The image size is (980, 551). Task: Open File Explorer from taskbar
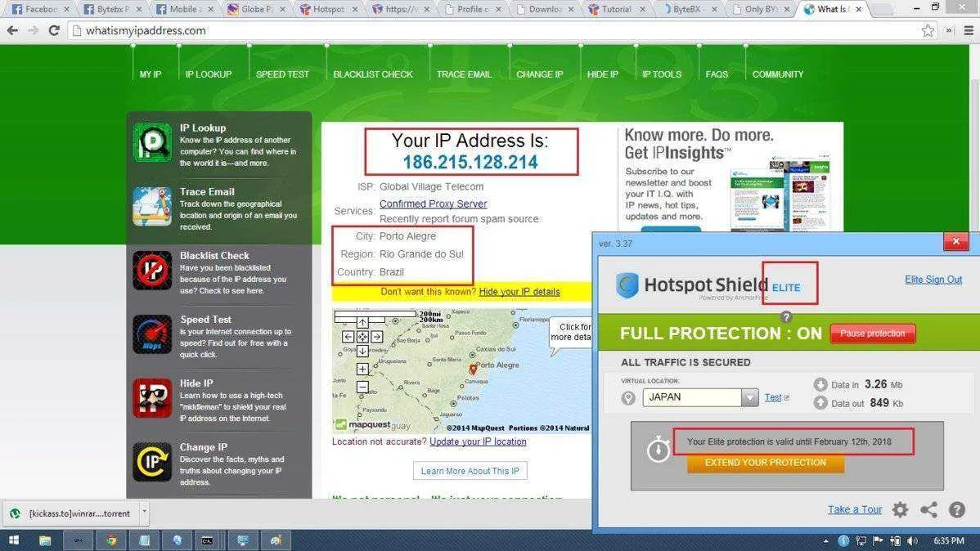tap(45, 540)
